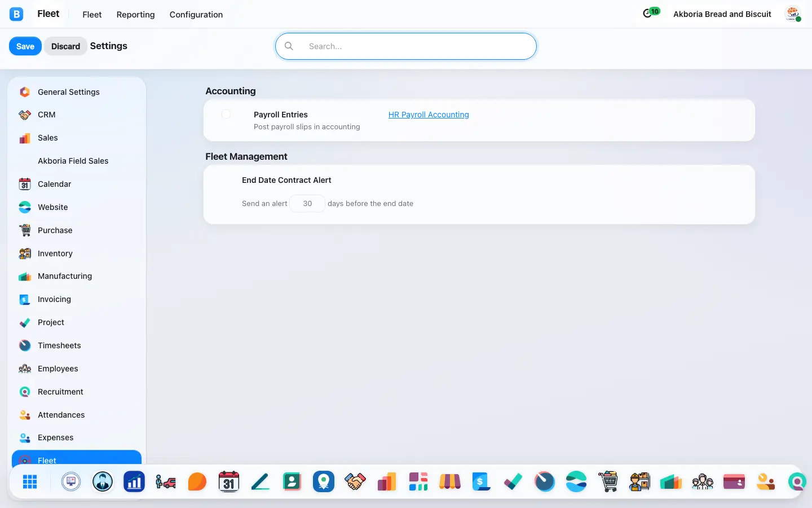Go to Inventory settings in the sidebar
The image size is (812, 508).
tap(77, 254)
